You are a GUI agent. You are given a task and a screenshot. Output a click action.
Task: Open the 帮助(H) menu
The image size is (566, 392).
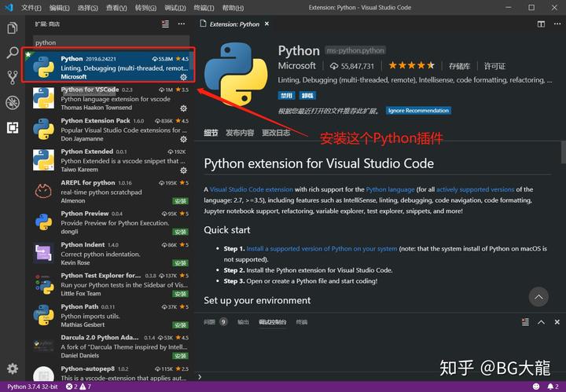click(233, 8)
